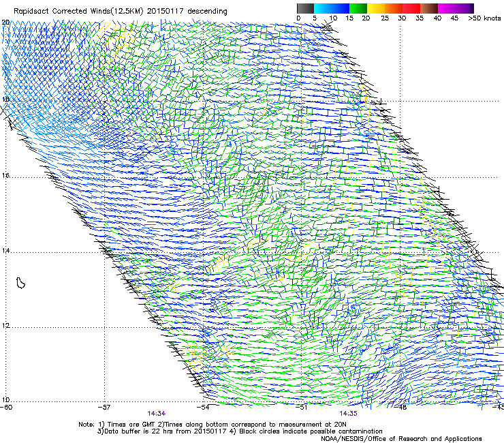Click the longitude axis label '-60'
504x443 pixels.
coord(6,408)
